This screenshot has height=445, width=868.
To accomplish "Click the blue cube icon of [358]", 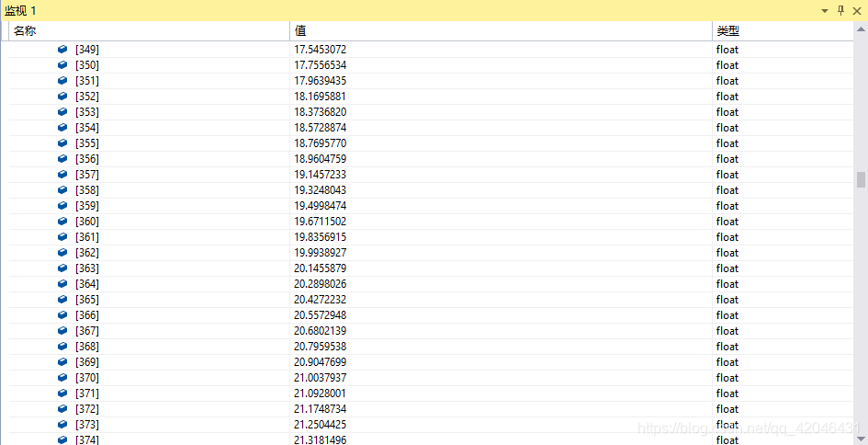I will coord(62,190).
